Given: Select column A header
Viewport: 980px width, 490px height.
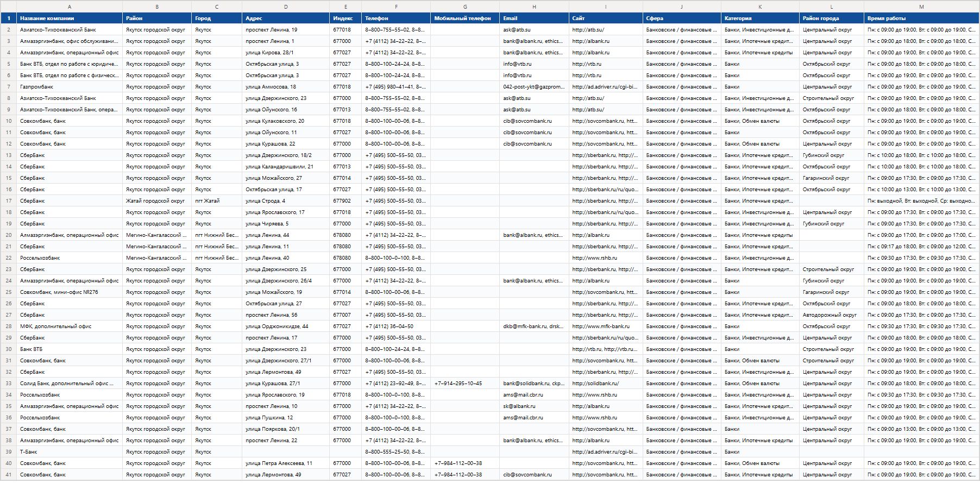Looking at the screenshot, I should [x=70, y=7].
